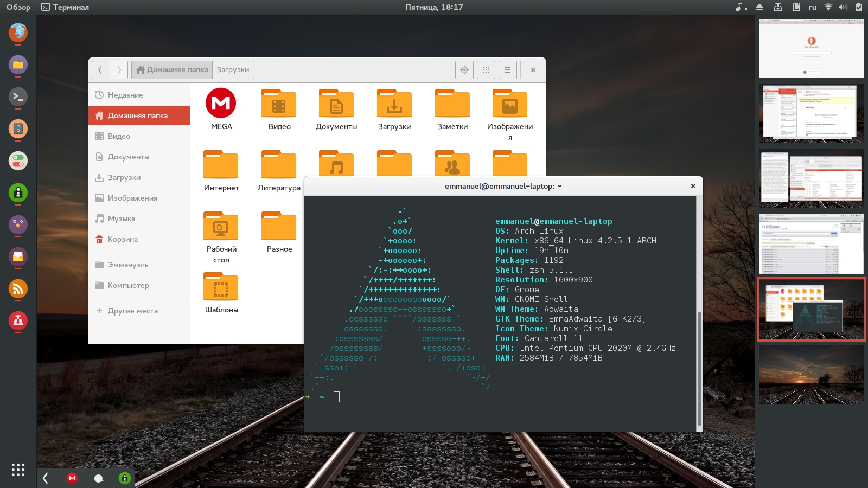The image size is (868, 488).
Task: Open the Files hamburger menu
Action: click(x=508, y=69)
